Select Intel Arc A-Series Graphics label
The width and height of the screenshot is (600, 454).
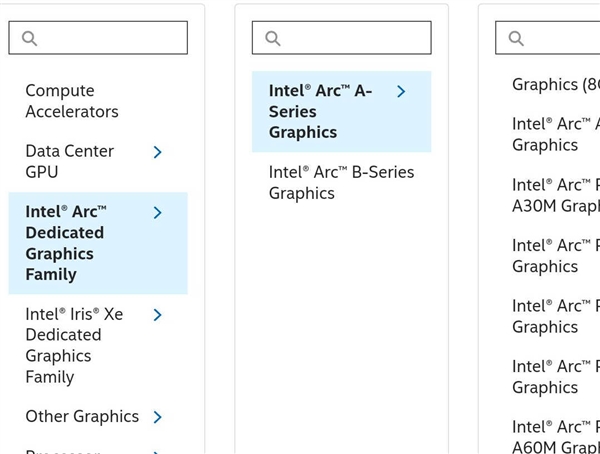(320, 111)
